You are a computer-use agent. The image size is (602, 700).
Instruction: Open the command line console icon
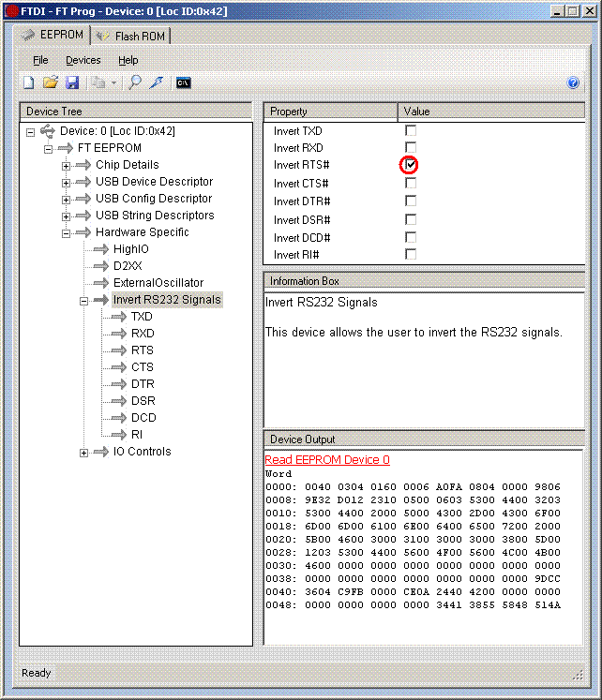click(x=183, y=83)
